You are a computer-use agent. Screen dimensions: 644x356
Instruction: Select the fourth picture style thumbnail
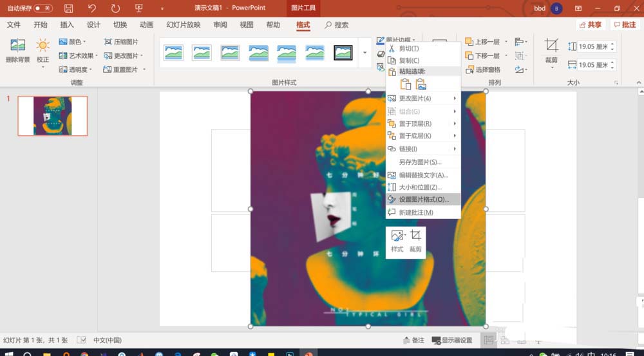258,53
